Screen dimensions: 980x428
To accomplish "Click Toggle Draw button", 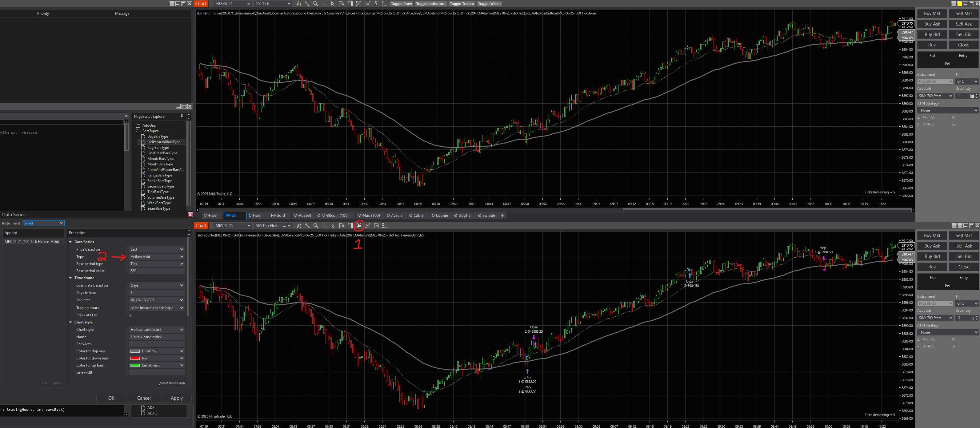I will [x=401, y=4].
